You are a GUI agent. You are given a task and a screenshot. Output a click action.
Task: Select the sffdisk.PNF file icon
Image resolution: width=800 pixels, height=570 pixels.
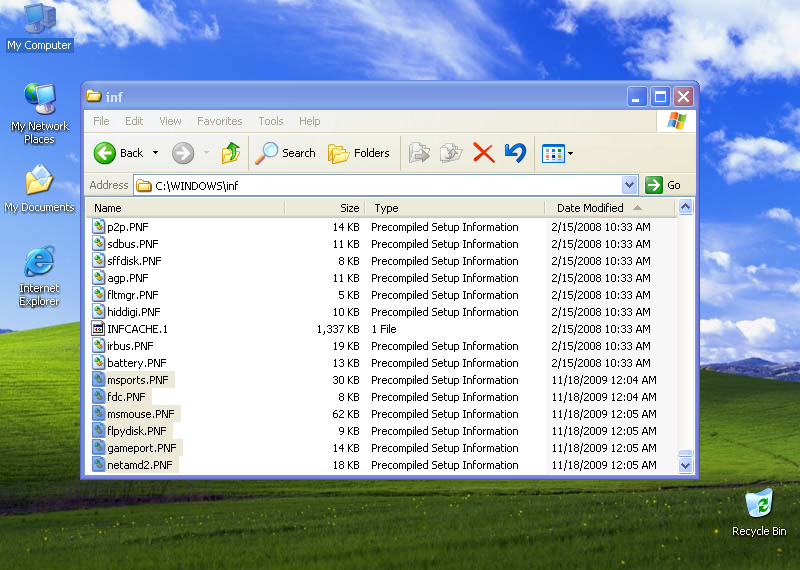[98, 261]
